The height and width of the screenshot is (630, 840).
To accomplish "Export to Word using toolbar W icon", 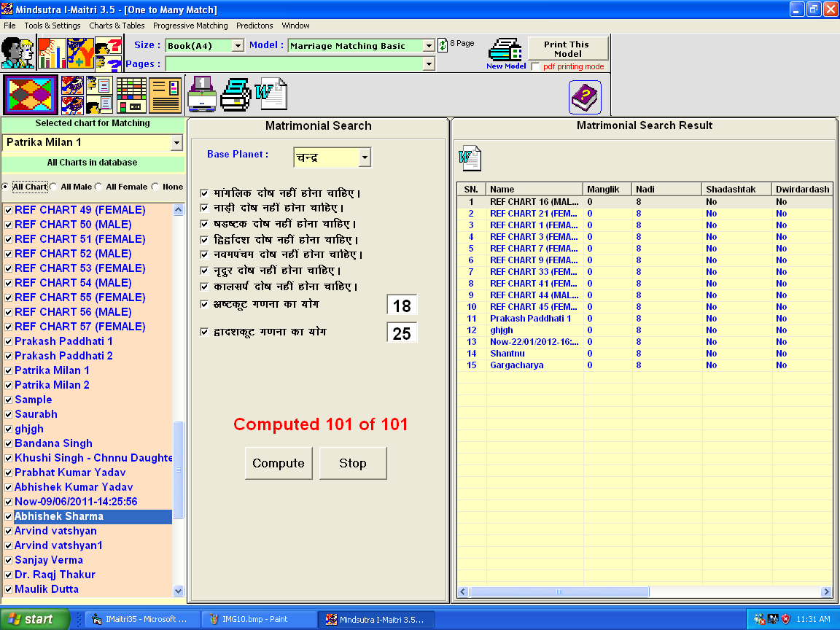I will coord(271,94).
